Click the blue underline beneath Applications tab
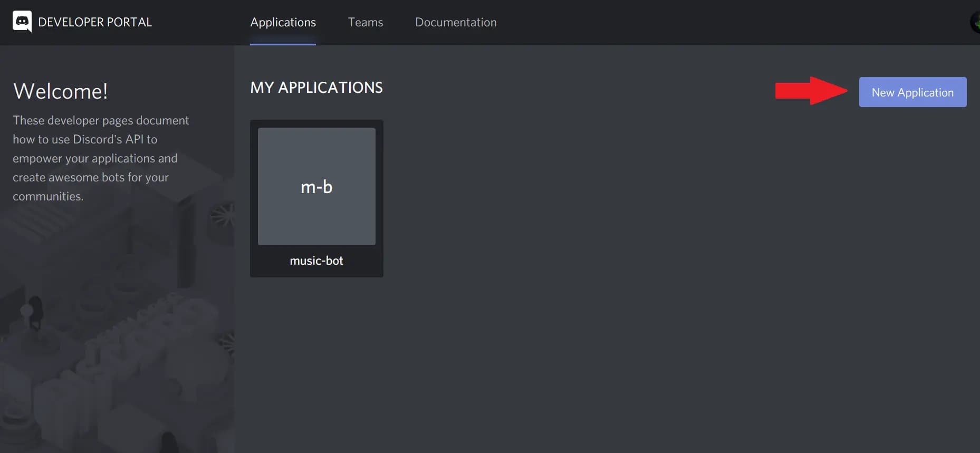 [x=283, y=44]
